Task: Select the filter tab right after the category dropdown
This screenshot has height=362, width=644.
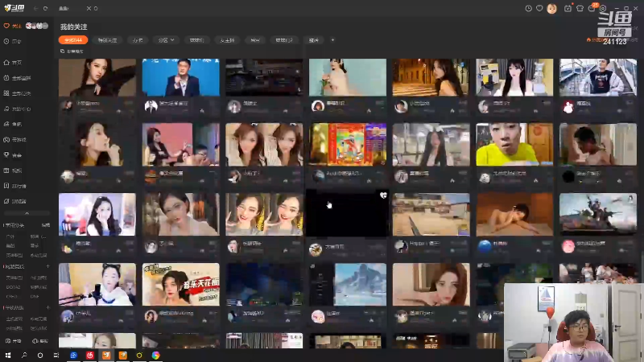Action: pos(196,40)
